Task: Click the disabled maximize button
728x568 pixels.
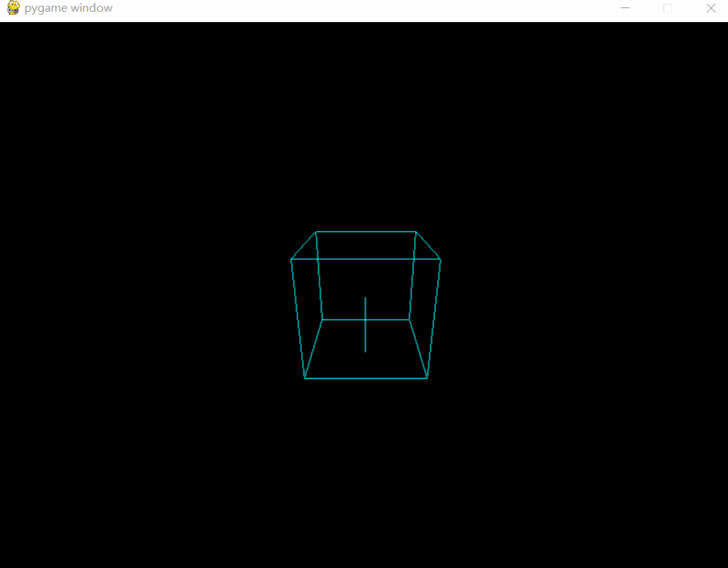Action: tap(667, 8)
